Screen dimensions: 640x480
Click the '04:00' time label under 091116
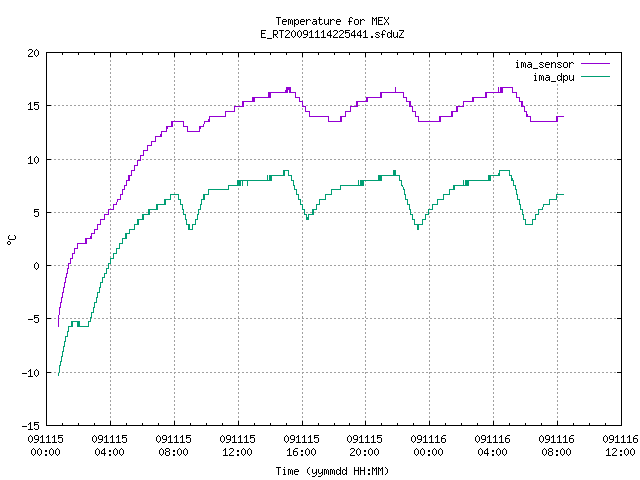click(493, 452)
